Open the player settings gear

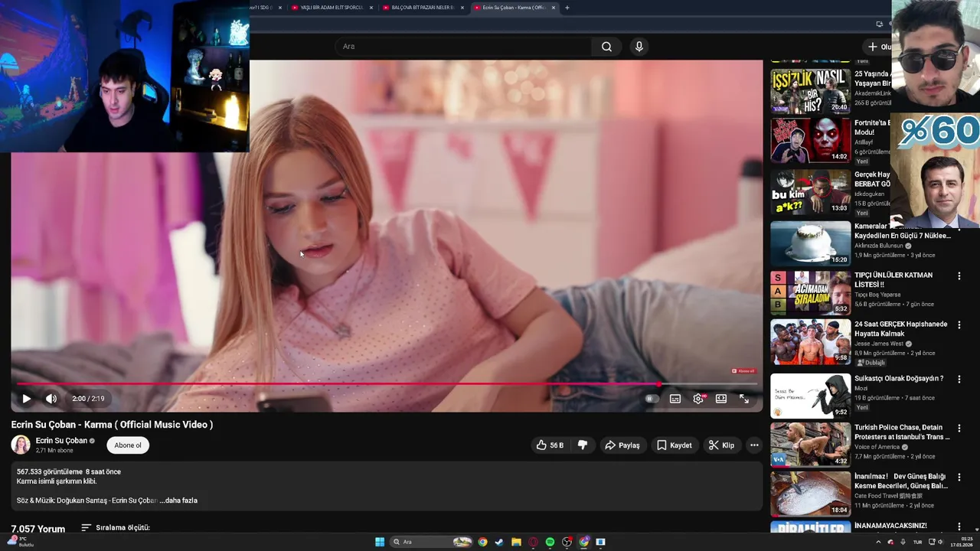point(698,399)
